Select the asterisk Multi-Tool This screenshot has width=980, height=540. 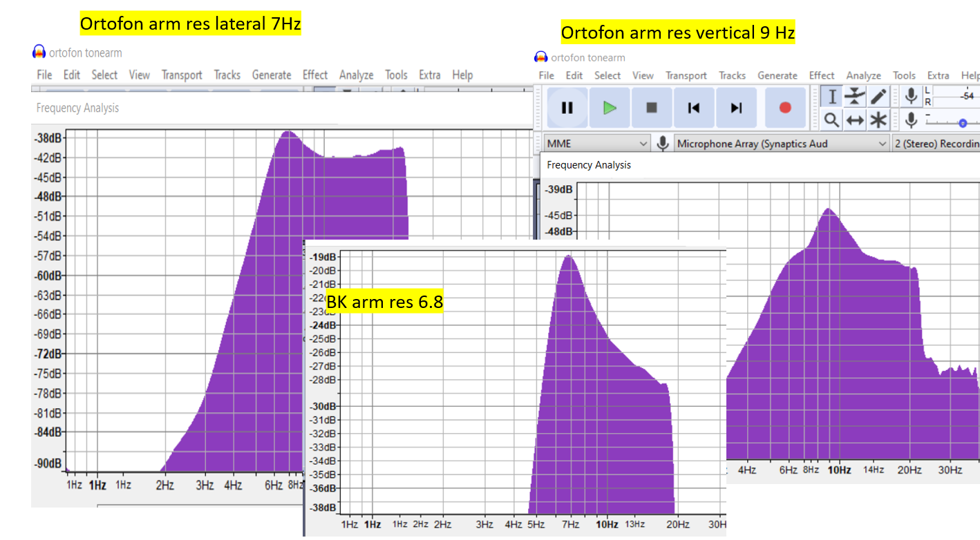(x=878, y=120)
